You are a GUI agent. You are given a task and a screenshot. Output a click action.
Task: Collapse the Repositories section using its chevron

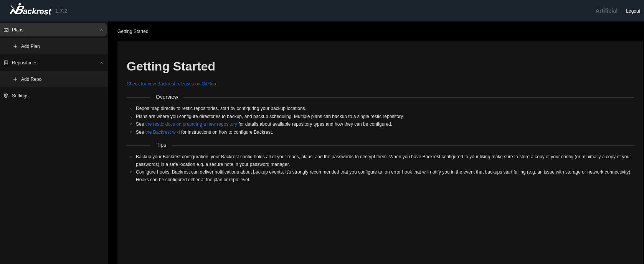[101, 63]
